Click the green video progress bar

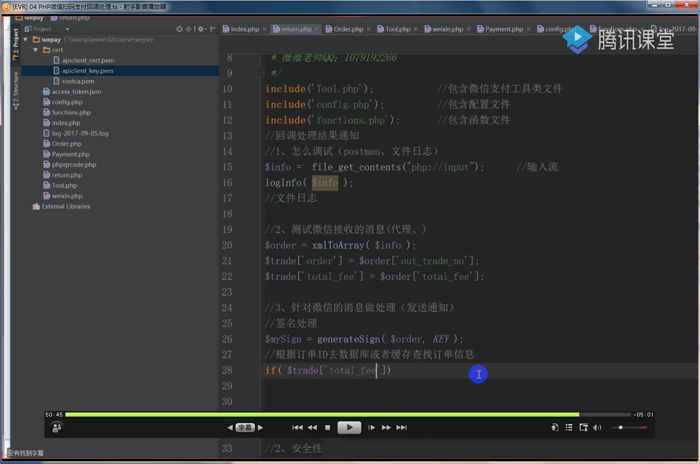(320, 414)
